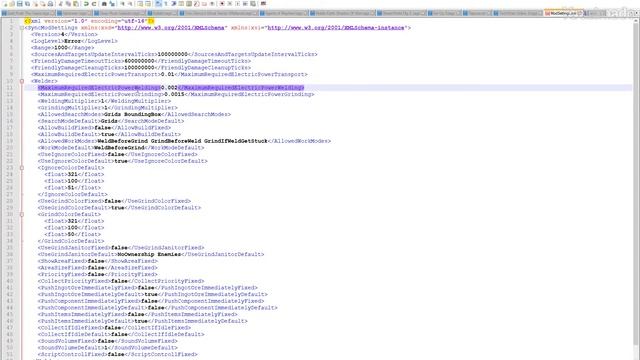Click the FriendlyDamageTimeoutTicks value 600000000
Viewport: 640px width, 360px height.
139,61
